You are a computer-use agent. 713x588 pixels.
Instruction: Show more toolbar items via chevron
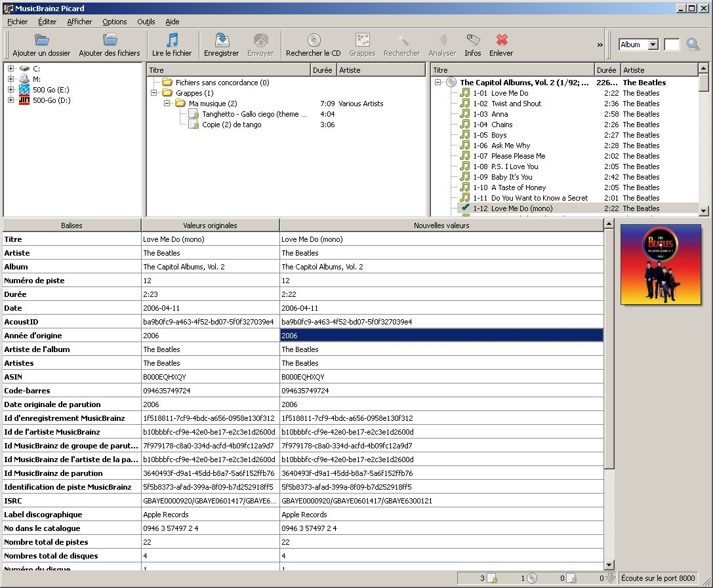[x=600, y=45]
